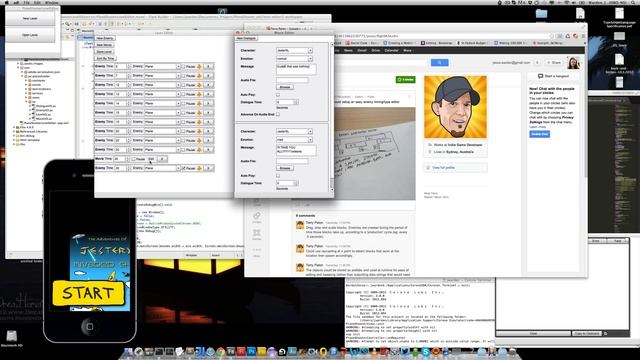Screen dimensions: 640x360
Task: Click the blue search icon in browser
Action: click(439, 62)
